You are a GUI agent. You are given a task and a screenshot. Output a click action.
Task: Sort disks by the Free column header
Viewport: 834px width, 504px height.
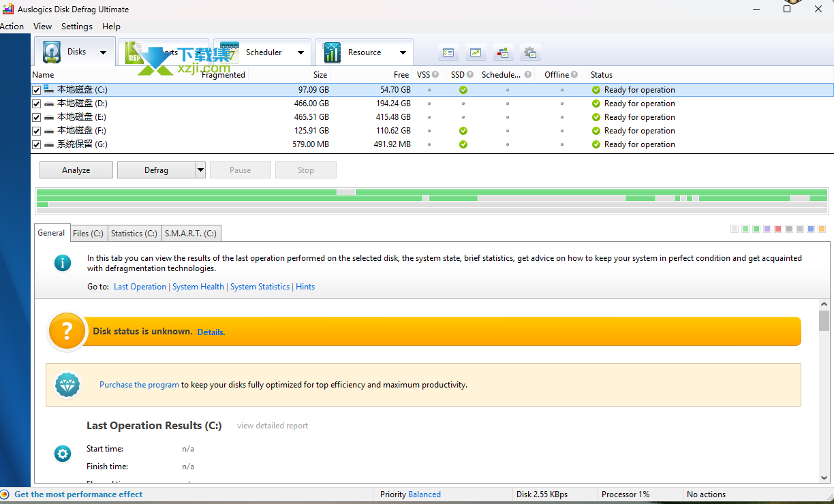[x=401, y=75]
